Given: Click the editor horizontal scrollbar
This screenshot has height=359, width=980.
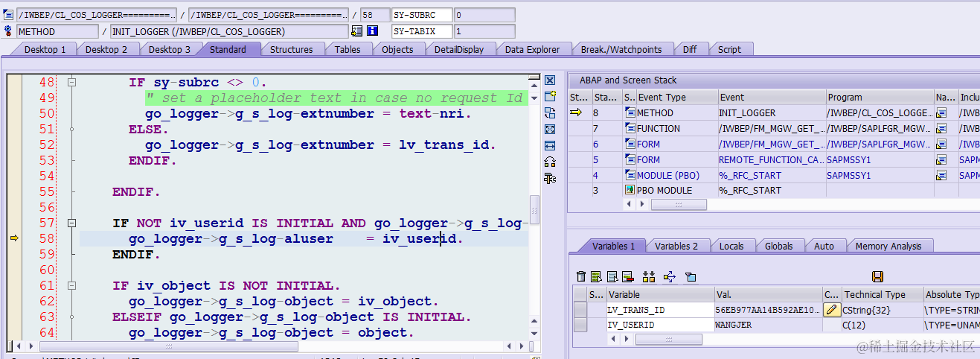Looking at the screenshot, I should point(168,346).
